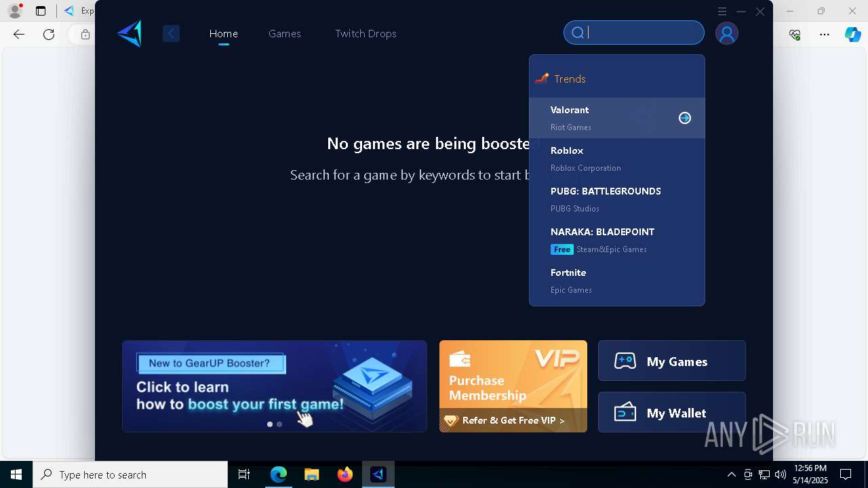Show hidden system tray icons
The width and height of the screenshot is (868, 488).
coord(732,474)
